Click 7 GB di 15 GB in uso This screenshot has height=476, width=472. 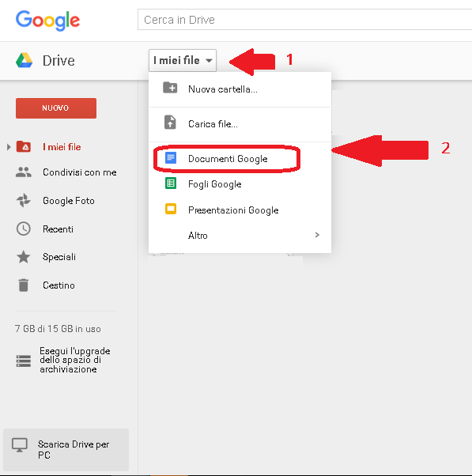58,329
